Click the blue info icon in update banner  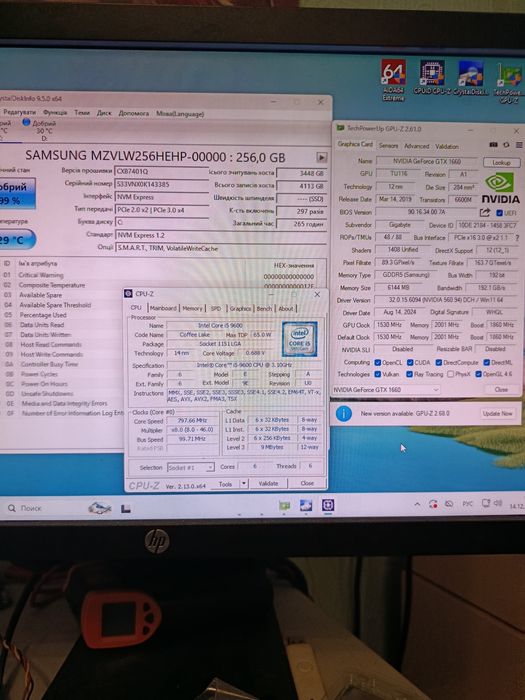(x=343, y=414)
